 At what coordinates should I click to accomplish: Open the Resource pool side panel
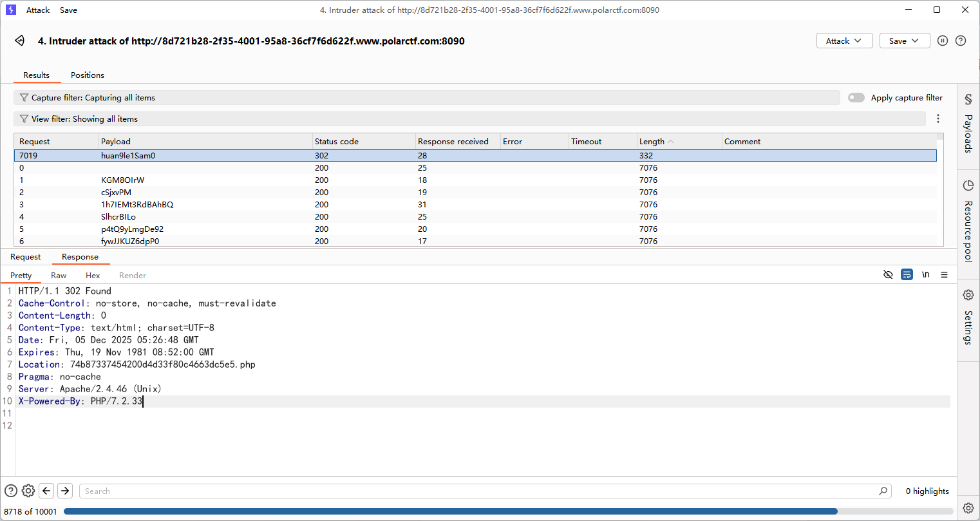(968, 222)
